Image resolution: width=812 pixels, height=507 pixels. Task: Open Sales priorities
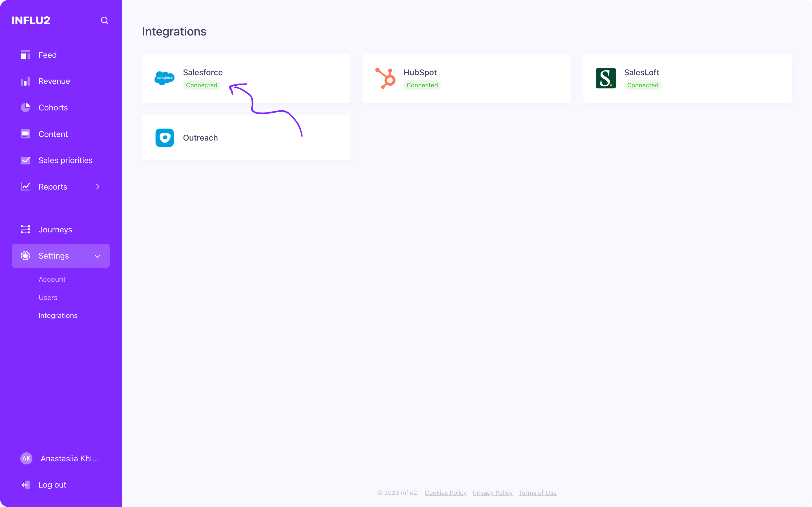[65, 160]
